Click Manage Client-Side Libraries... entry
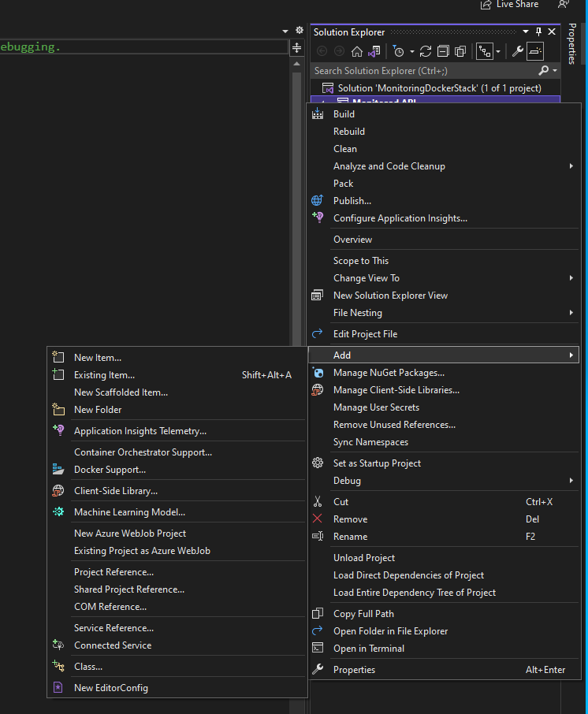This screenshot has height=714, width=588. pyautogui.click(x=444, y=390)
